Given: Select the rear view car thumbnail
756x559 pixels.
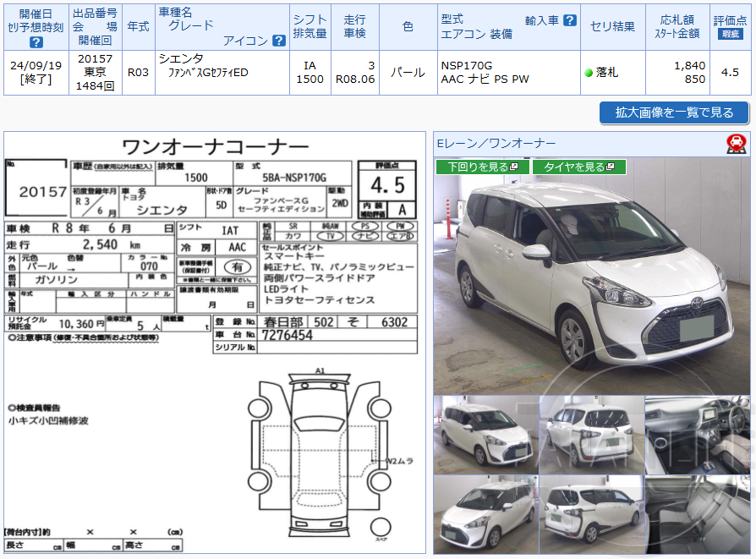Looking at the screenshot, I should pyautogui.click(x=592, y=434).
